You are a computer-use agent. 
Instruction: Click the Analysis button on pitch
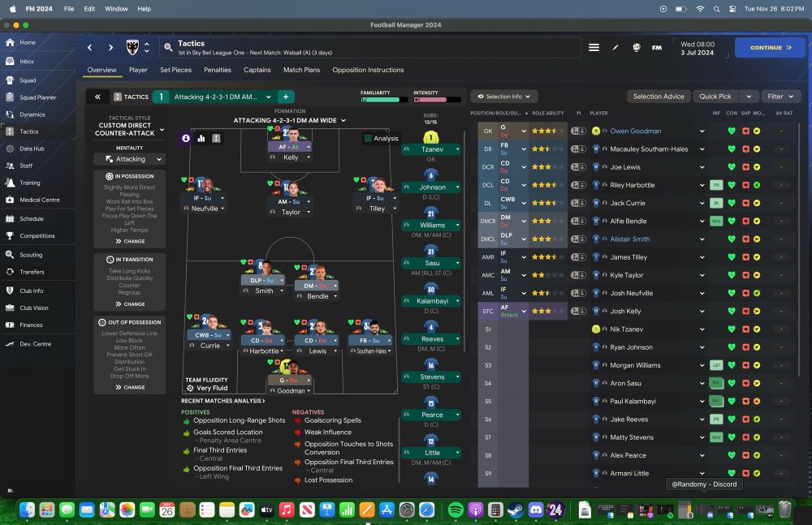coord(381,138)
